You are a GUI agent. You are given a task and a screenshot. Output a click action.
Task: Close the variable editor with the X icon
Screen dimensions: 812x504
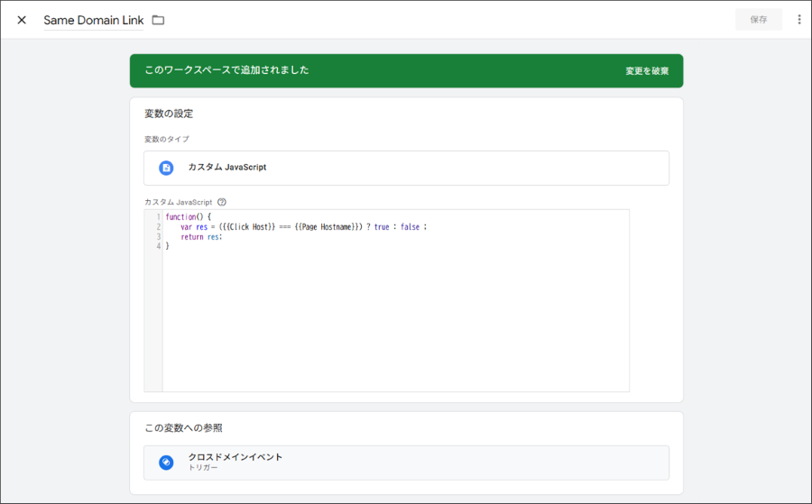click(22, 20)
